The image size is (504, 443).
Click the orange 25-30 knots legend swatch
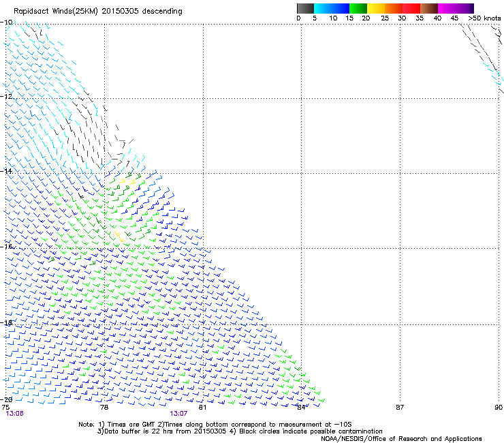tap(394, 8)
